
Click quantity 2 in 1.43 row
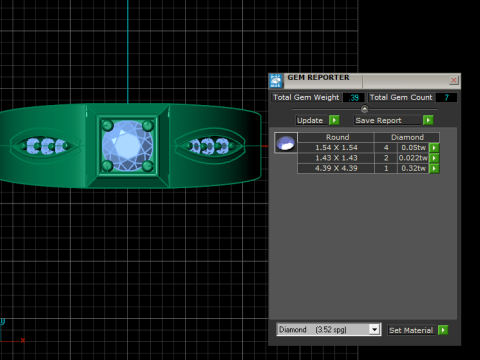tap(386, 158)
